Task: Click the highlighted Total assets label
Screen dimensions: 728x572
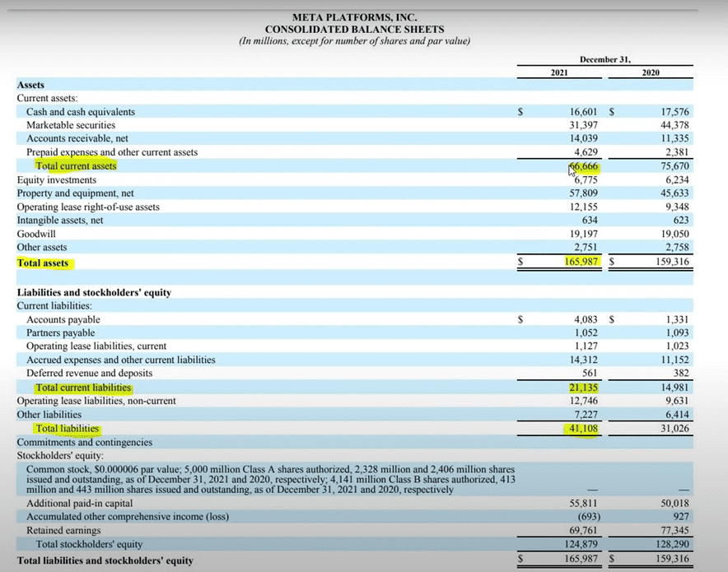Action: click(43, 263)
